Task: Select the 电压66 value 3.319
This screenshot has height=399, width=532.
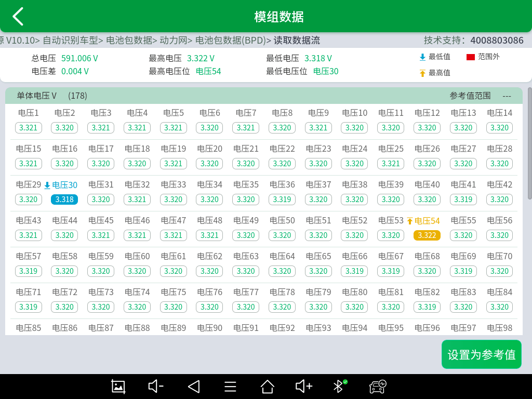Action: click(x=354, y=271)
